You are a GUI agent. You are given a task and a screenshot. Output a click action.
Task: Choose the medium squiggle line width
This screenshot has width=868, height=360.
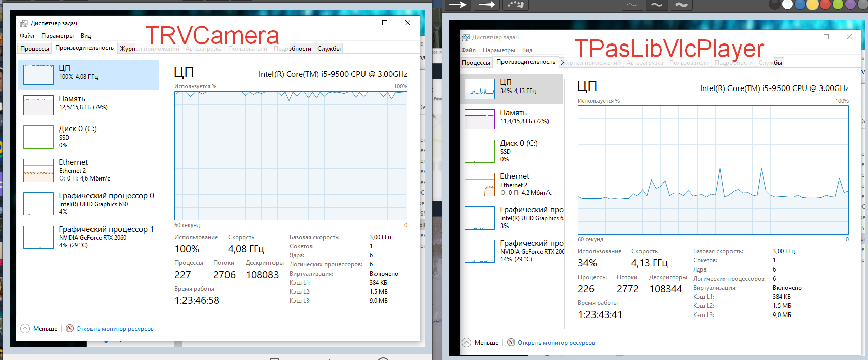pos(656,5)
